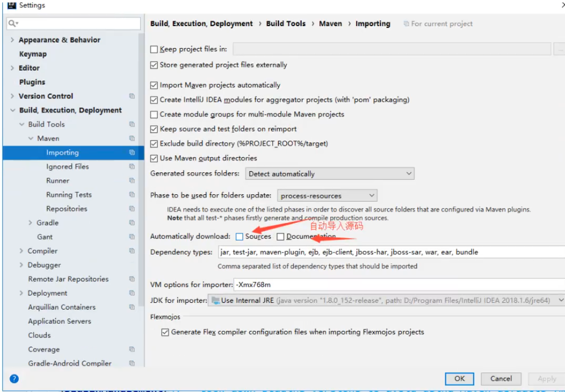Toggle Generate Flex compiler configuration files
Viewport: 565px width, 392px height.
pos(165,332)
